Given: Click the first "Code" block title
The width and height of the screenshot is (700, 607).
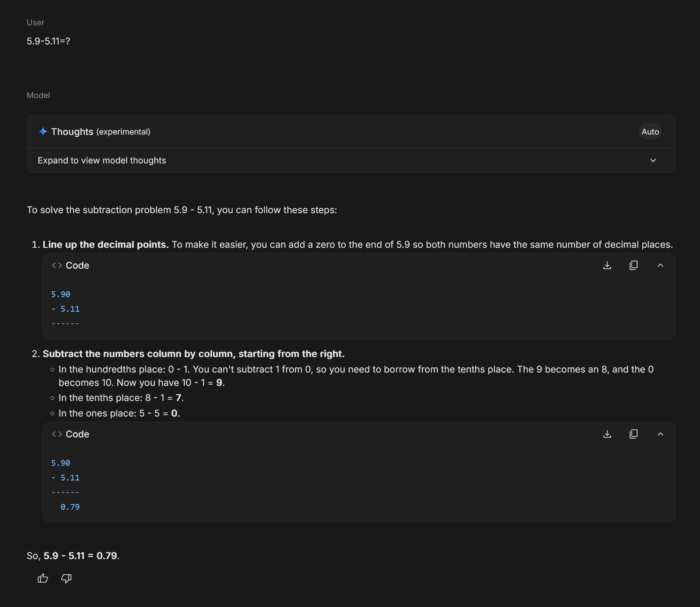Looking at the screenshot, I should coord(77,265).
